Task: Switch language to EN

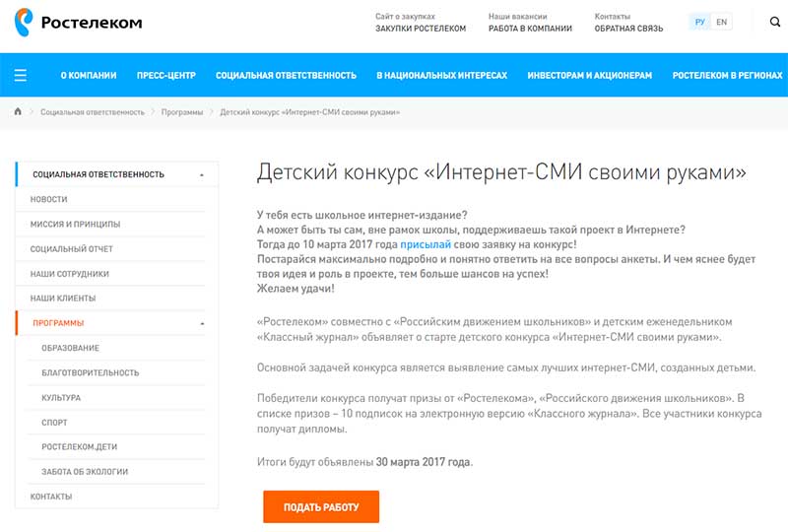Action: click(721, 22)
